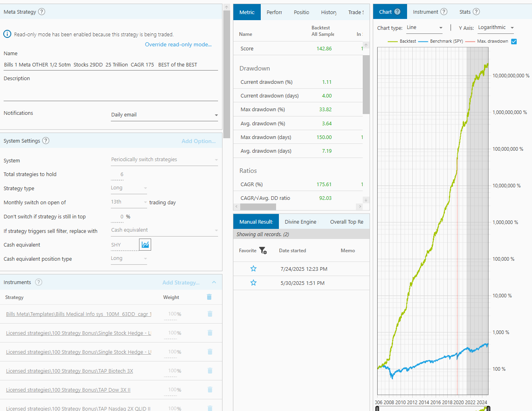Click the Instruments help icon
This screenshot has height=411, width=532.
click(x=39, y=282)
